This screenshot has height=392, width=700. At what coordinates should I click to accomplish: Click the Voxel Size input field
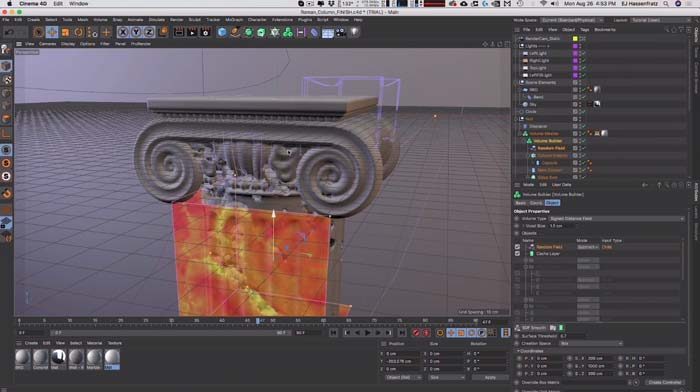[562, 226]
